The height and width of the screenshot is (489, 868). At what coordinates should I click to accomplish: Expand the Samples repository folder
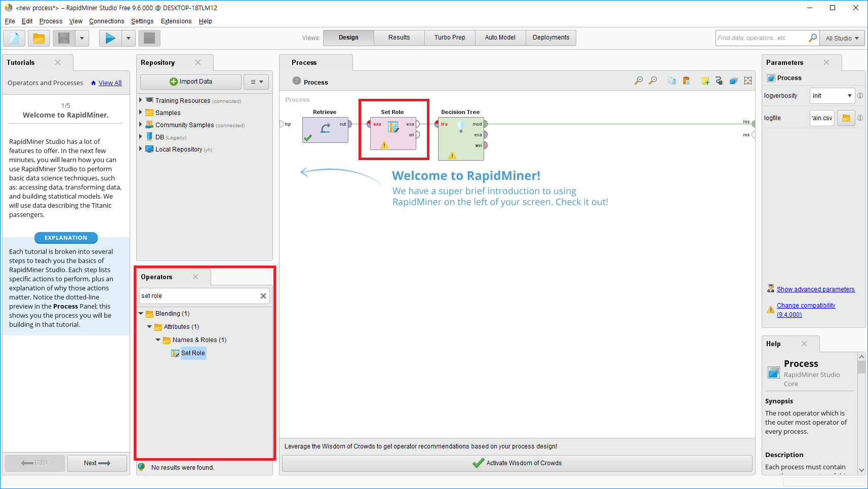coord(140,112)
